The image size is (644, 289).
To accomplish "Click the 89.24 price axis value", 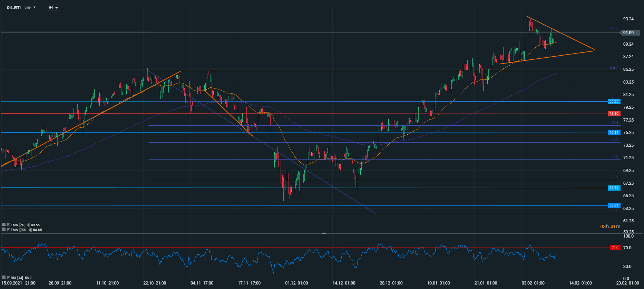I will pyautogui.click(x=628, y=44).
